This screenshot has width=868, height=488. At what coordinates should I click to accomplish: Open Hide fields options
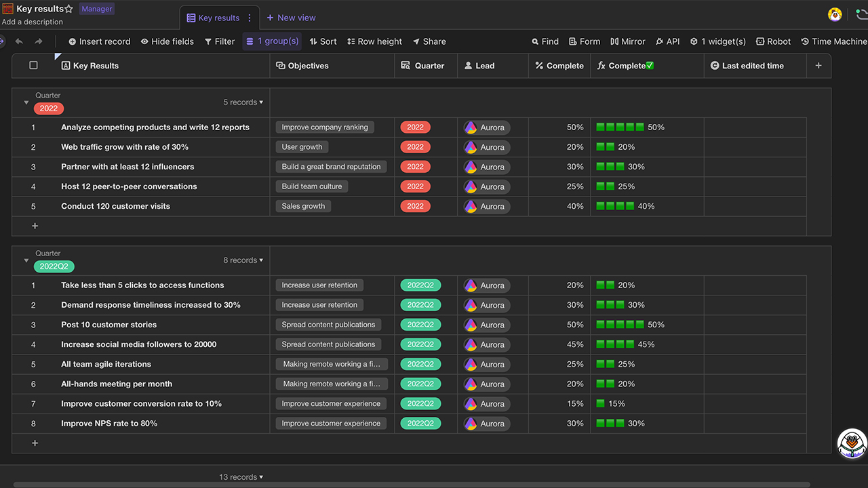(167, 41)
